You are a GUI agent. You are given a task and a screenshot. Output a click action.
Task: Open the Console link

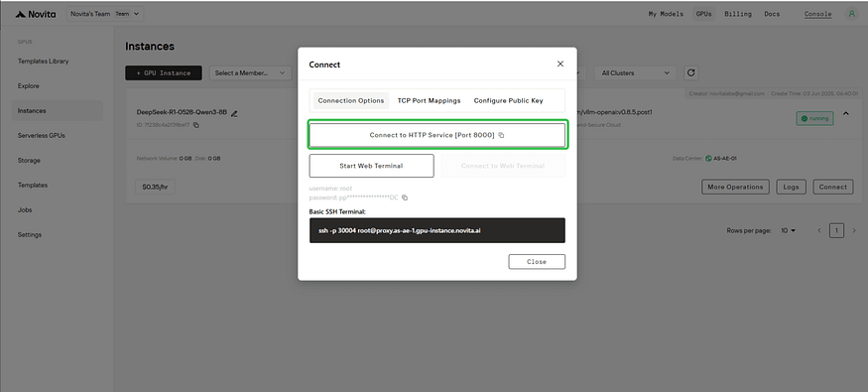[817, 15]
